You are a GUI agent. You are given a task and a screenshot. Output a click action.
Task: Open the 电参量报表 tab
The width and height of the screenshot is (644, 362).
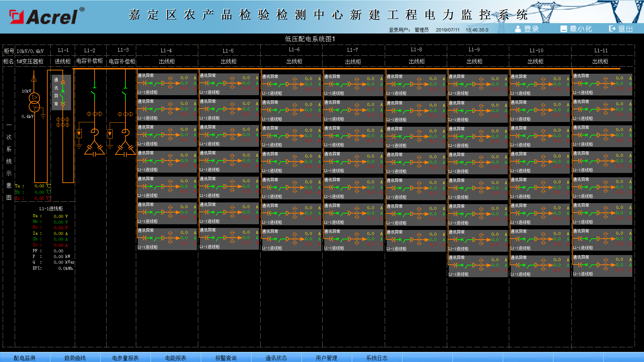[x=125, y=358]
